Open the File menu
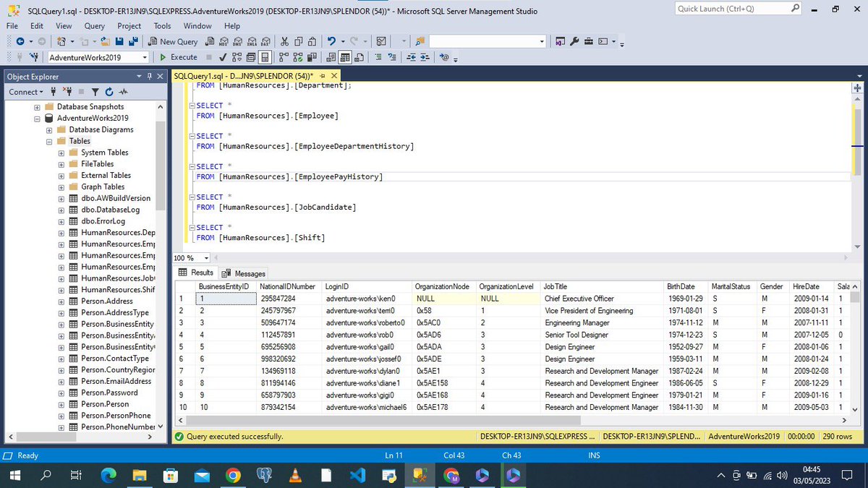 coord(12,25)
